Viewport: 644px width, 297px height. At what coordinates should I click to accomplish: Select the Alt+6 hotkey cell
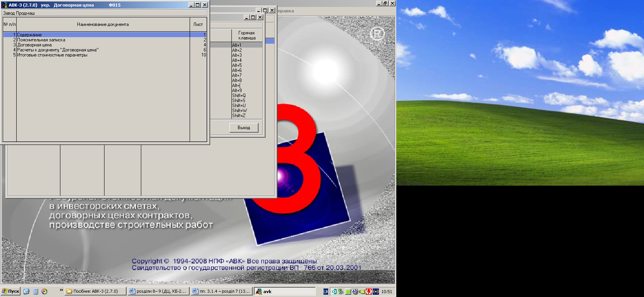[247, 70]
